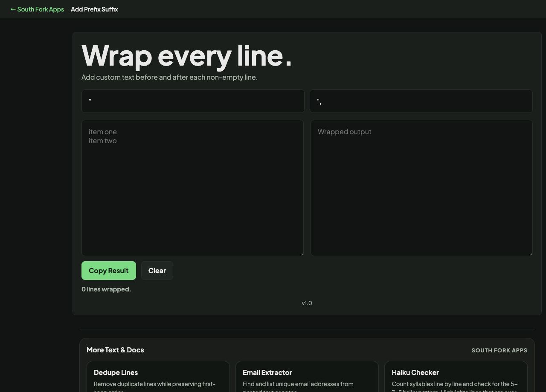Image resolution: width=546 pixels, height=392 pixels.
Task: Click the 'Wrap every line.' headline
Action: pyautogui.click(x=187, y=56)
